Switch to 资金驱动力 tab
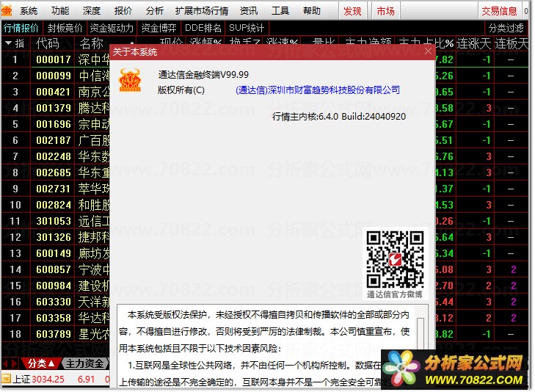Image resolution: width=535 pixels, height=392 pixels. point(112,28)
